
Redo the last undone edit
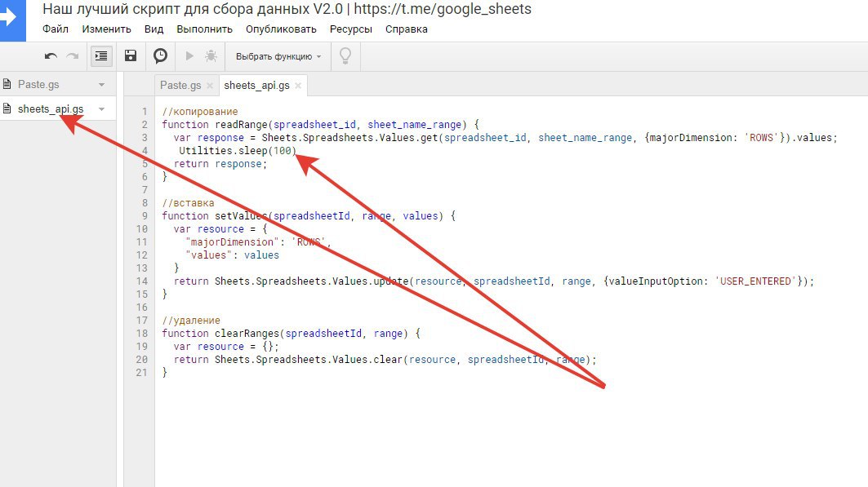(73, 55)
